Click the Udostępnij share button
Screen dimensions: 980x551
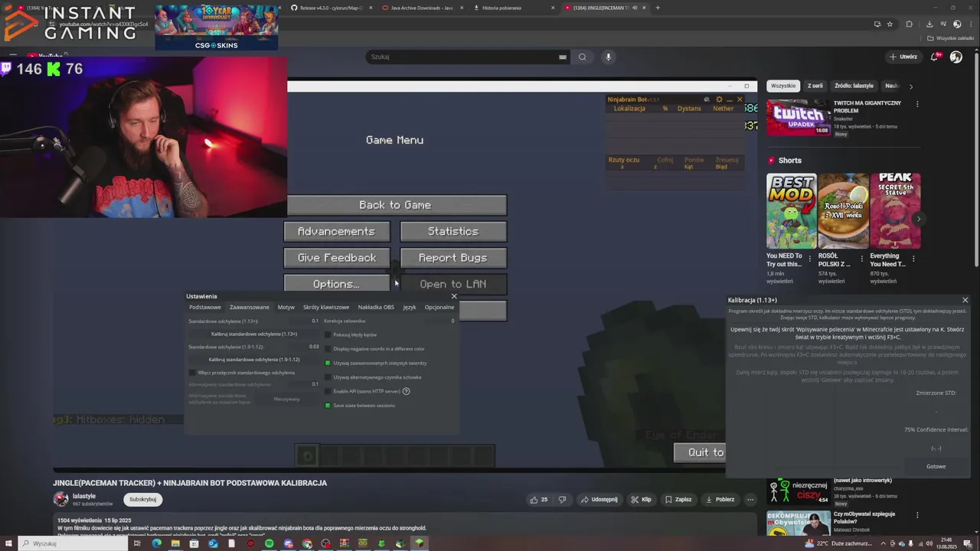pos(599,500)
